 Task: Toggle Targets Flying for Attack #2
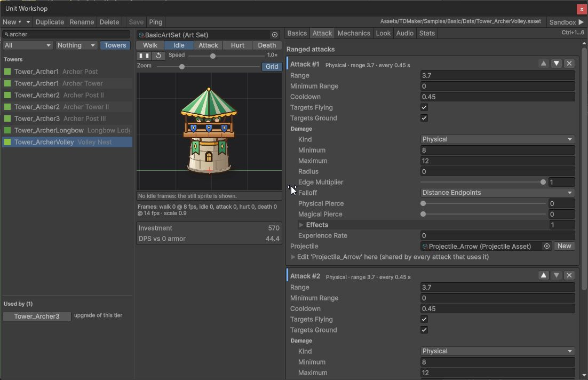coord(424,319)
